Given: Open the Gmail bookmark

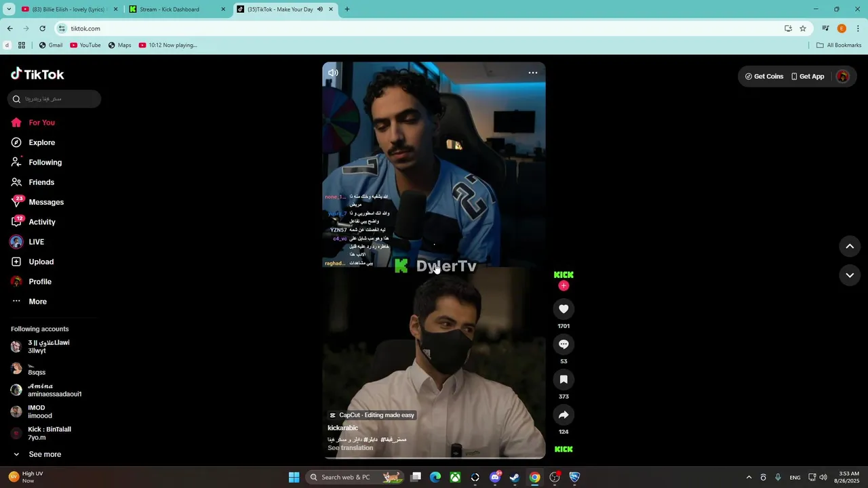Looking at the screenshot, I should [51, 45].
